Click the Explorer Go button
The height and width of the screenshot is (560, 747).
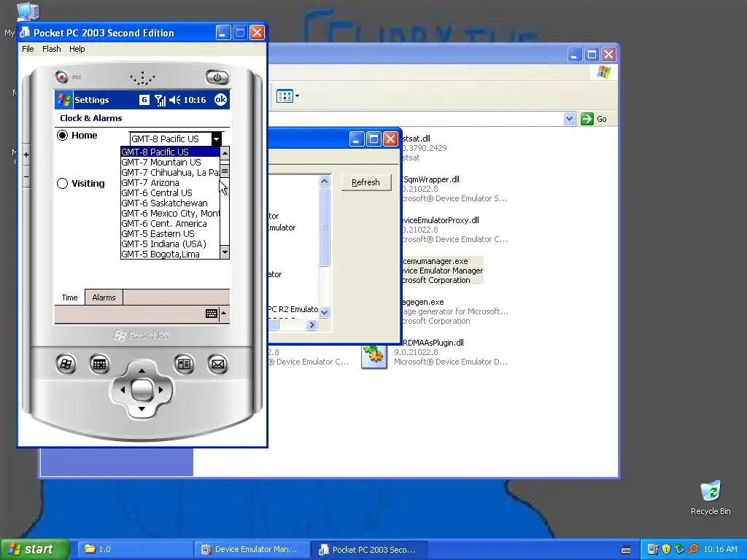coord(594,119)
